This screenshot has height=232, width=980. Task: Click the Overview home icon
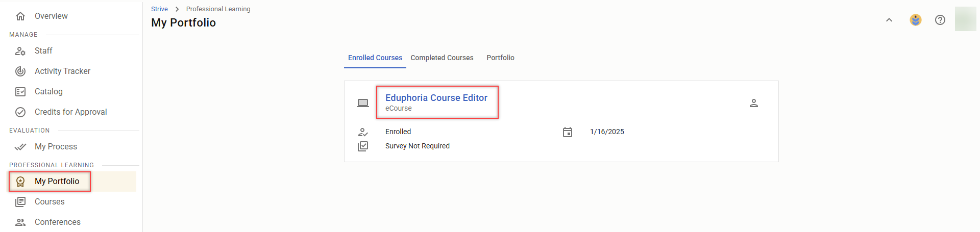pos(20,16)
